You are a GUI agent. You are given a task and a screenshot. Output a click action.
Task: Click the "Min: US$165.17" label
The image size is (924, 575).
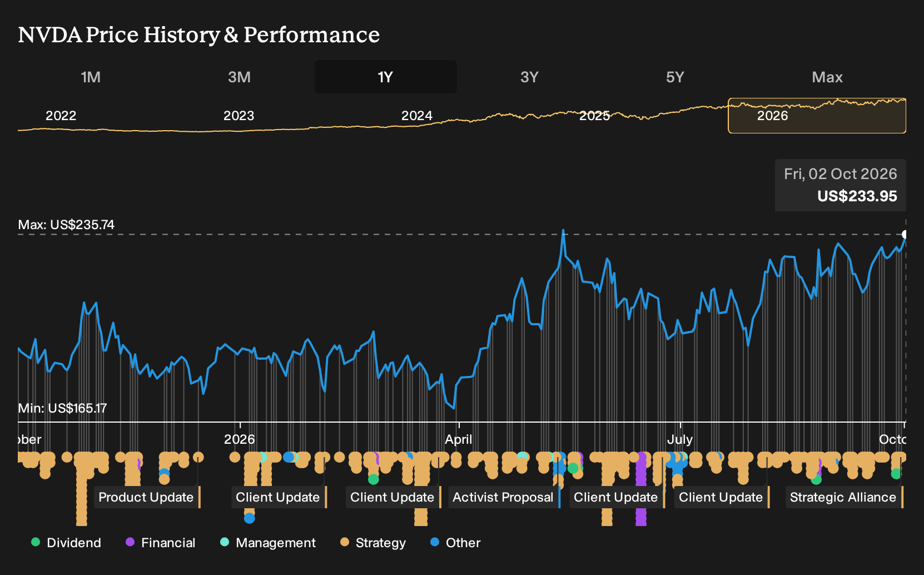pyautogui.click(x=62, y=408)
